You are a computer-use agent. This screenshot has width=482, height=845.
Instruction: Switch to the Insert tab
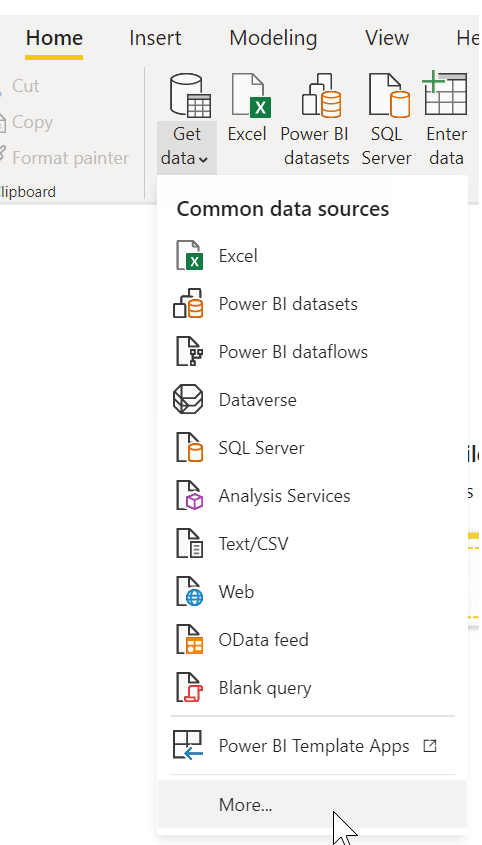155,38
